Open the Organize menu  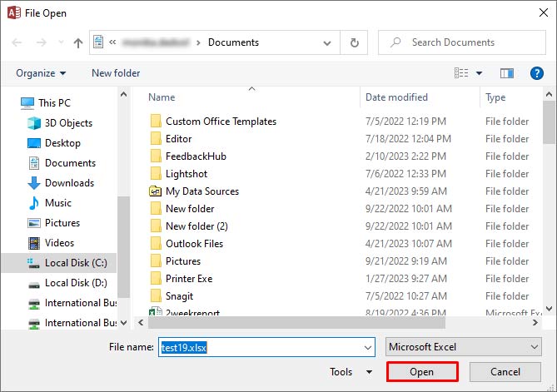40,73
